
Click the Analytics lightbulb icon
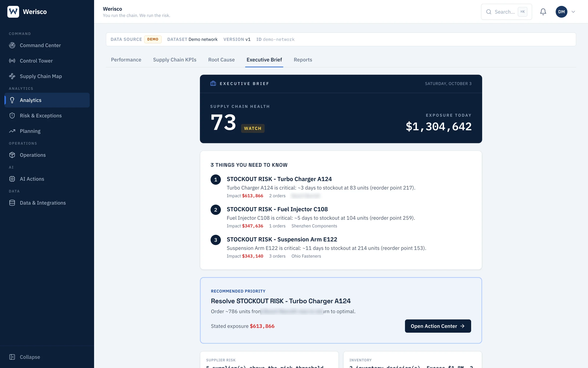(12, 100)
